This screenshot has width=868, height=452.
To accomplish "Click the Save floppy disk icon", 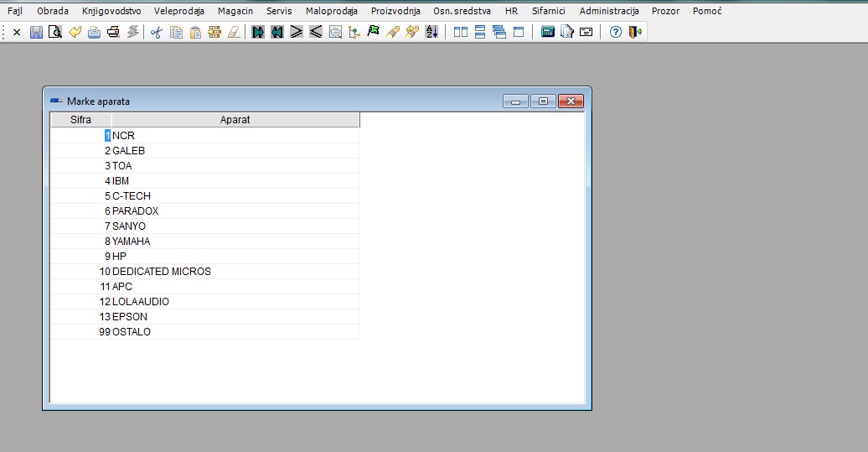I will [x=36, y=32].
